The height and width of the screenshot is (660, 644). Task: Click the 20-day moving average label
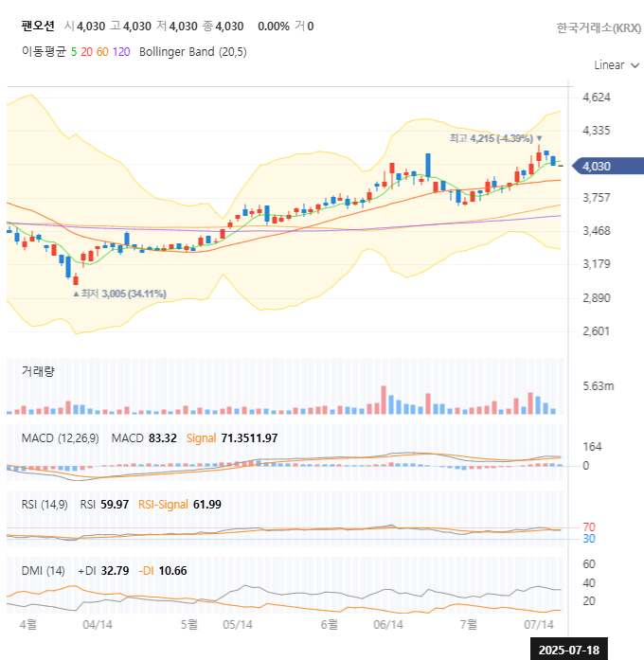(x=87, y=52)
